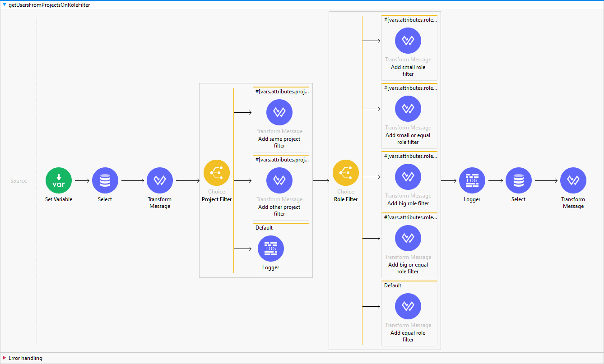This screenshot has width=604, height=364.
Task: Click the 'Add small or equal role filter' caption
Action: 408,138
